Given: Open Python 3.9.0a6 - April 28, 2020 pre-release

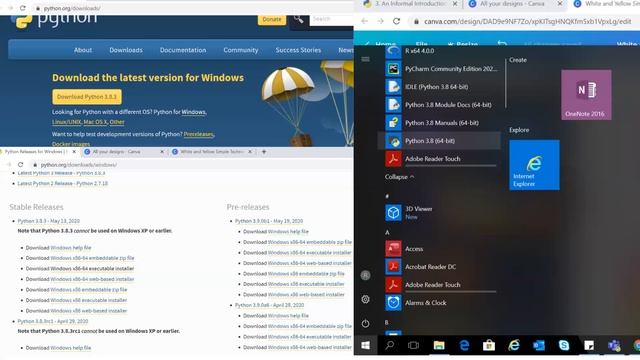Looking at the screenshot, I should pyautogui.click(x=269, y=305).
